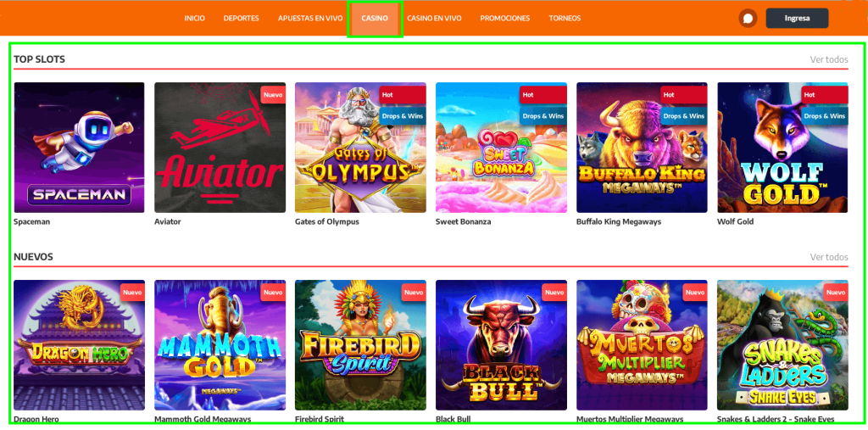Click the Ingresa login button

[797, 19]
